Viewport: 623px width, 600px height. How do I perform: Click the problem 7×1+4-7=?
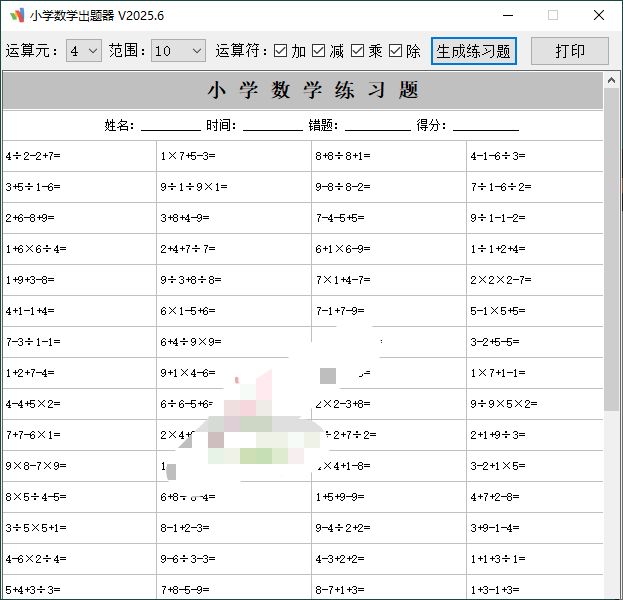(x=342, y=280)
